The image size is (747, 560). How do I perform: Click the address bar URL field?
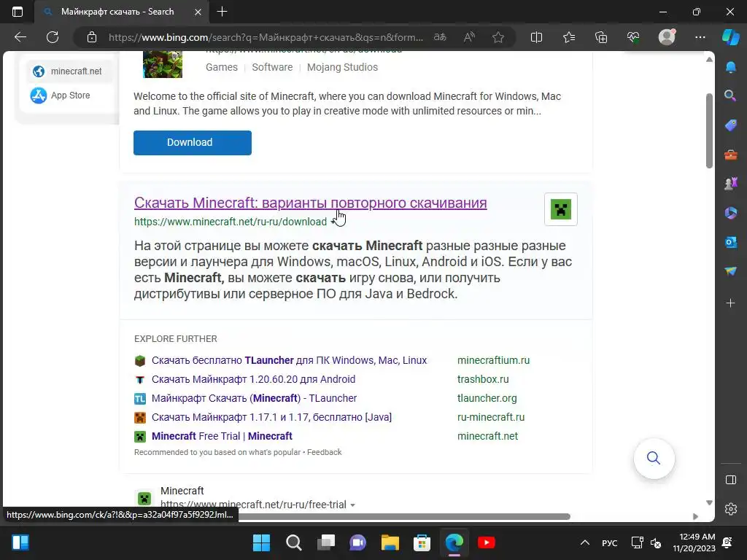266,37
